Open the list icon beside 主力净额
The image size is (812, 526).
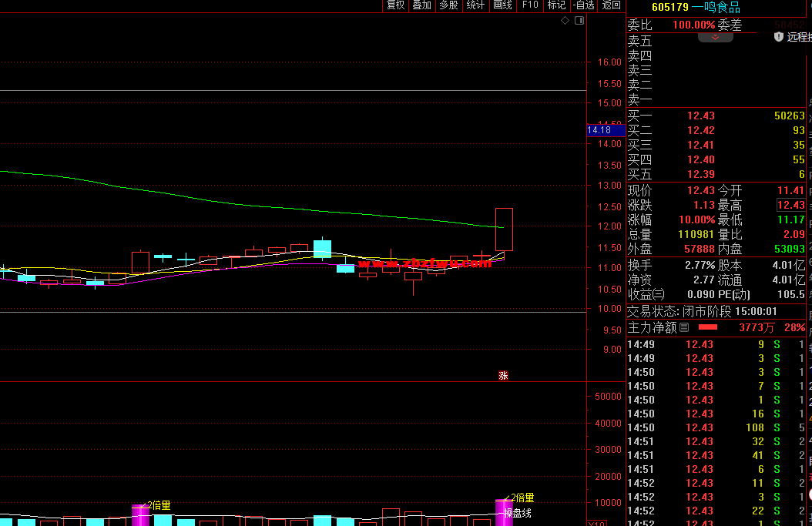click(684, 327)
